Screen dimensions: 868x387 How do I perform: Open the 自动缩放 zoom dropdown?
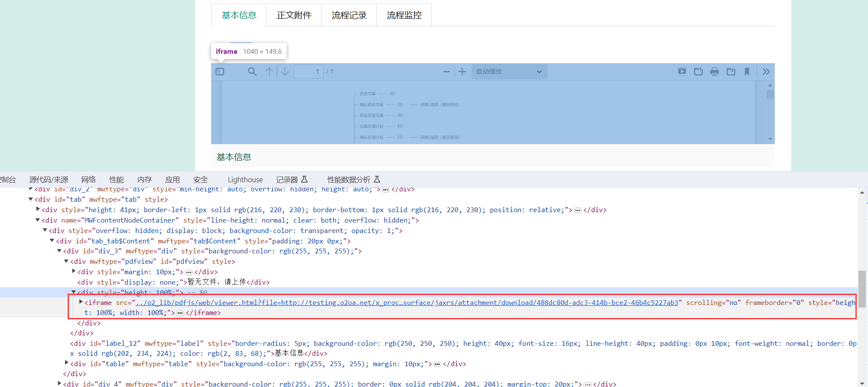tap(509, 72)
